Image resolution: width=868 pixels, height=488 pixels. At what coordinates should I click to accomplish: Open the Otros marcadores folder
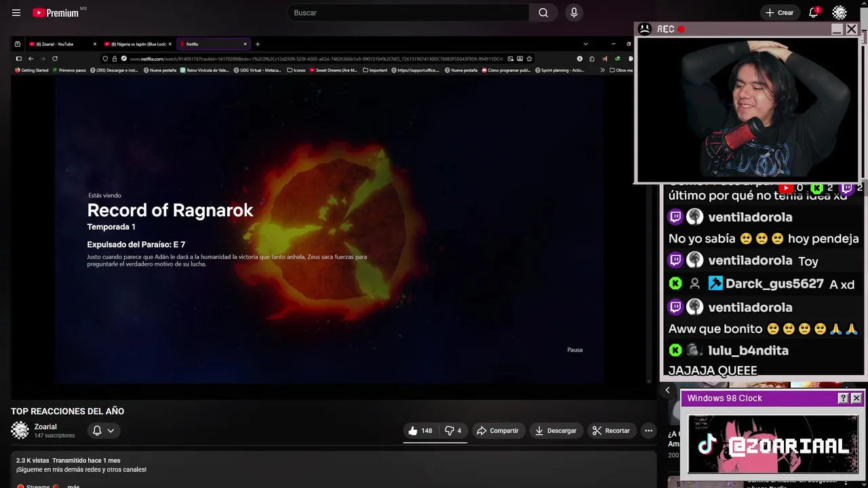pos(620,70)
